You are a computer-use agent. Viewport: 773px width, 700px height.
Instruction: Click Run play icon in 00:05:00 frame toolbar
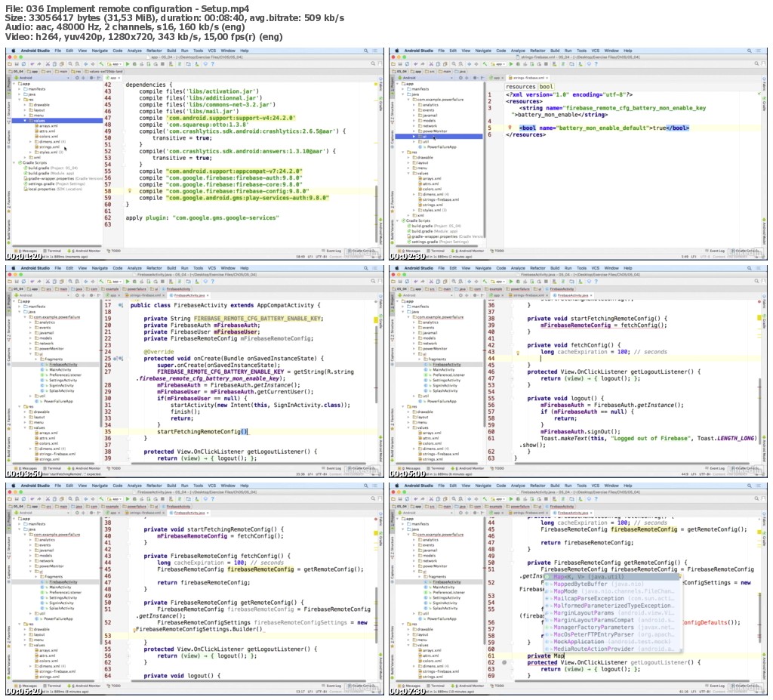pyautogui.click(x=511, y=281)
